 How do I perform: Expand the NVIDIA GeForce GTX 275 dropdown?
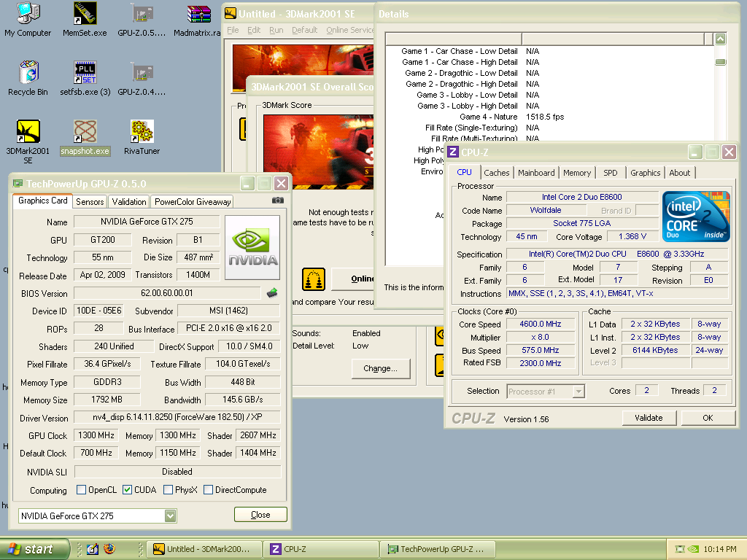pyautogui.click(x=170, y=516)
